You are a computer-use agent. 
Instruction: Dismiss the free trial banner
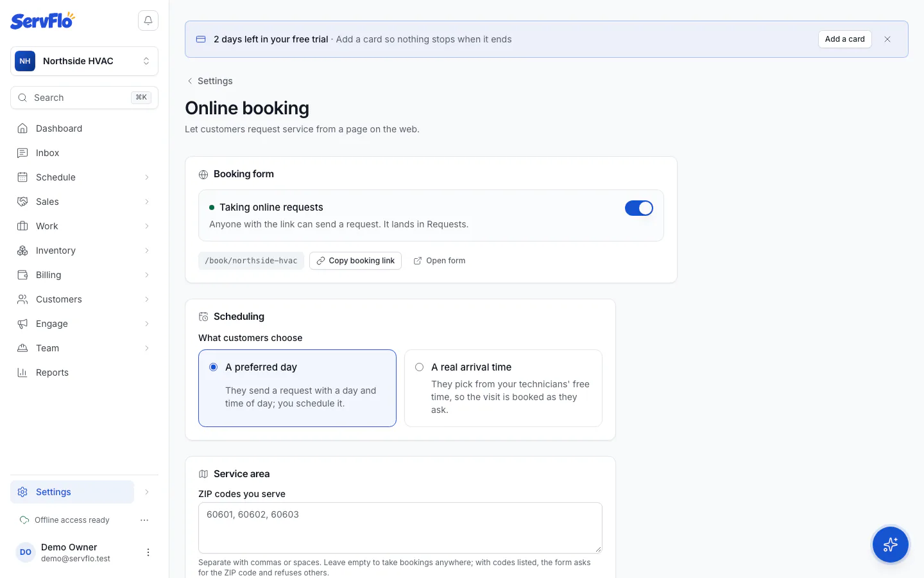(x=887, y=39)
